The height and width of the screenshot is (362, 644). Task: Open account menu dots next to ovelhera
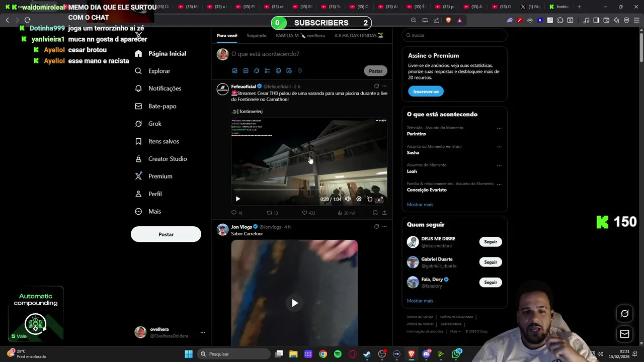[203, 332]
